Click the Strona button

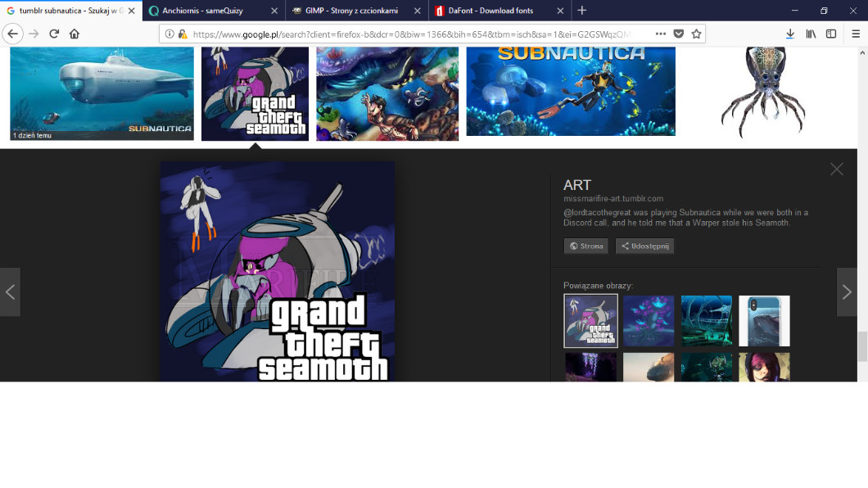pyautogui.click(x=586, y=246)
